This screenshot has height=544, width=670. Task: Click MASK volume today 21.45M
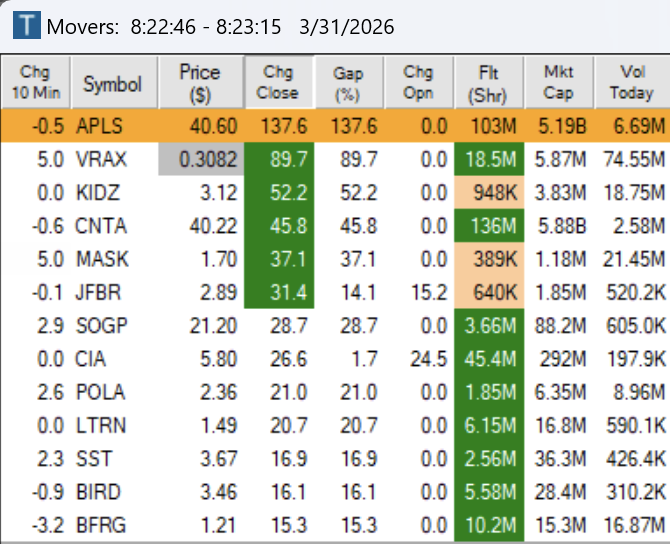point(634,259)
